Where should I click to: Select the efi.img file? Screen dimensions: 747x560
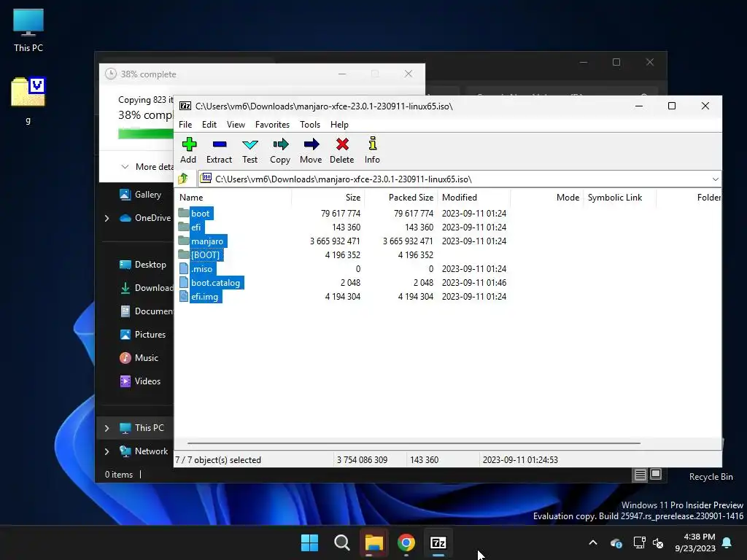(x=199, y=296)
